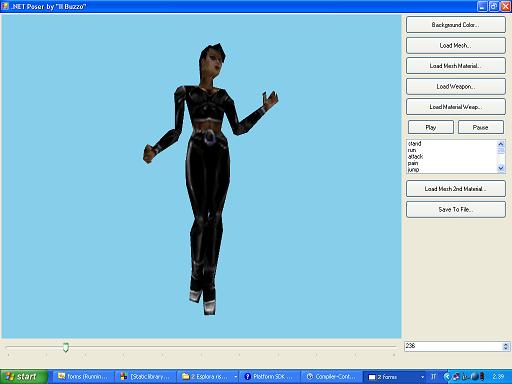Open the Load Mesh dialog
512x384 pixels.
[456, 45]
